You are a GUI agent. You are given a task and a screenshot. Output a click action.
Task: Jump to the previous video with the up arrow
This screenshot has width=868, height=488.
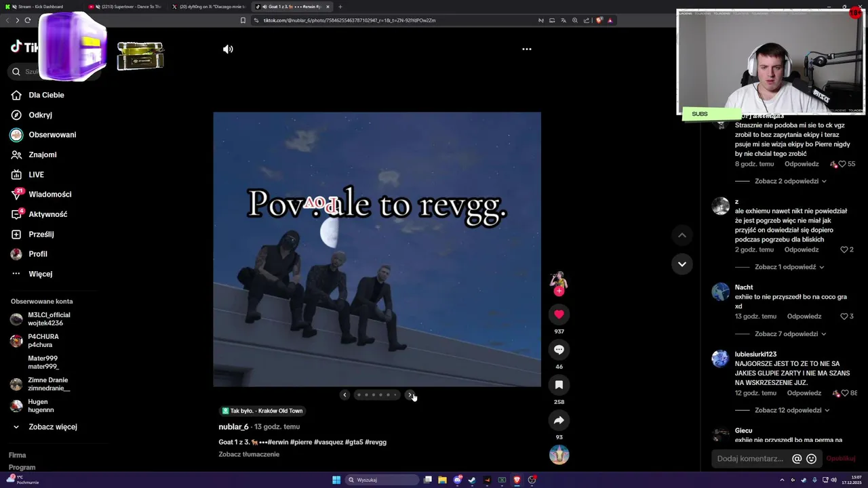682,235
